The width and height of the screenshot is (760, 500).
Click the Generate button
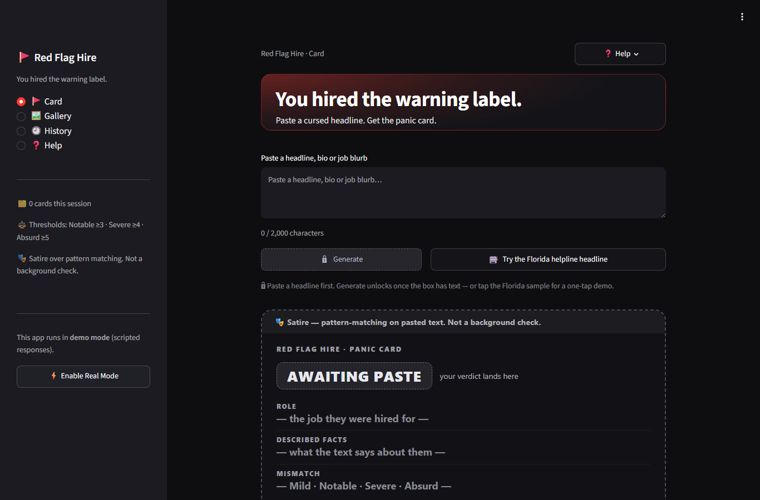pyautogui.click(x=341, y=259)
